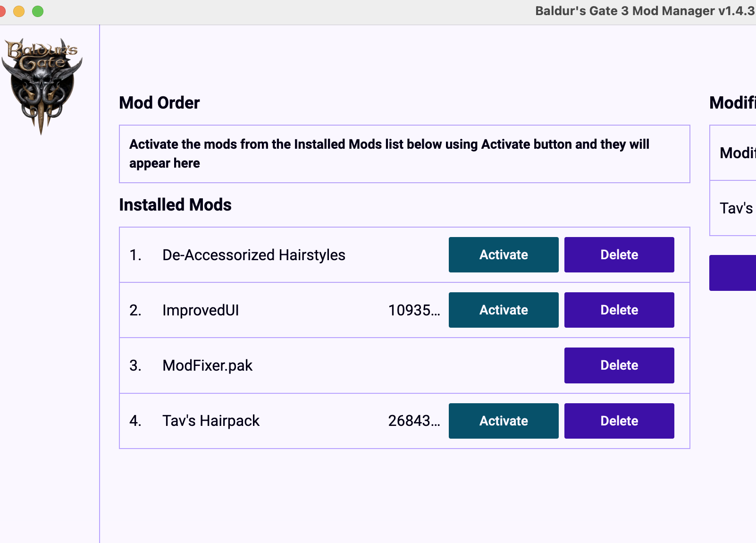756x543 pixels.
Task: Select the De-Accessorized Hairstyles mod name
Action: (x=253, y=255)
